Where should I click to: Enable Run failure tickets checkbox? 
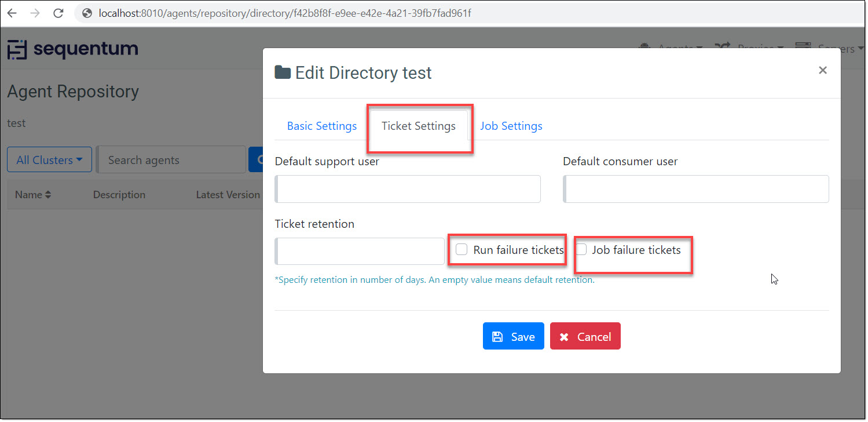pos(462,250)
